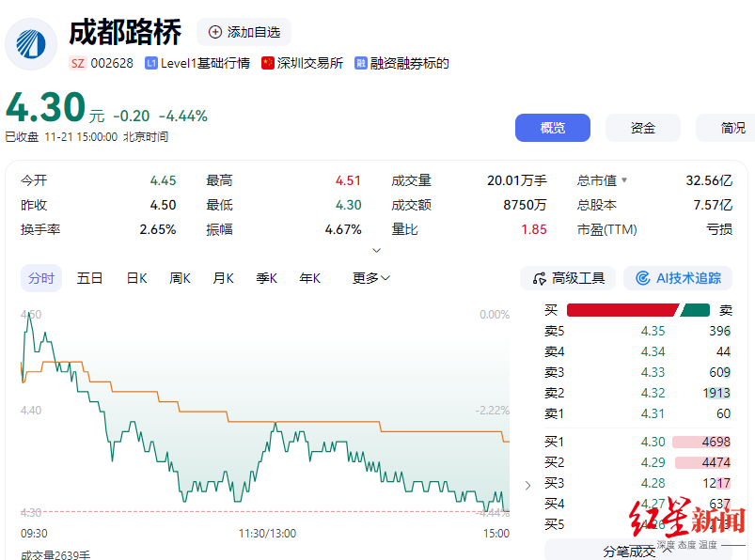Screen dimensions: 755x560
Task: Switch chart to 五日 view
Action: coord(90,278)
